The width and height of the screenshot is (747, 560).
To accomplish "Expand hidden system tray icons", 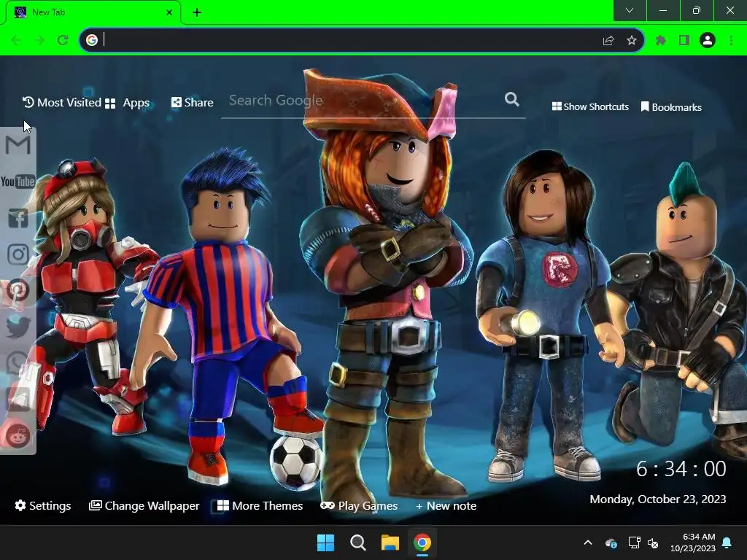I will click(x=588, y=542).
